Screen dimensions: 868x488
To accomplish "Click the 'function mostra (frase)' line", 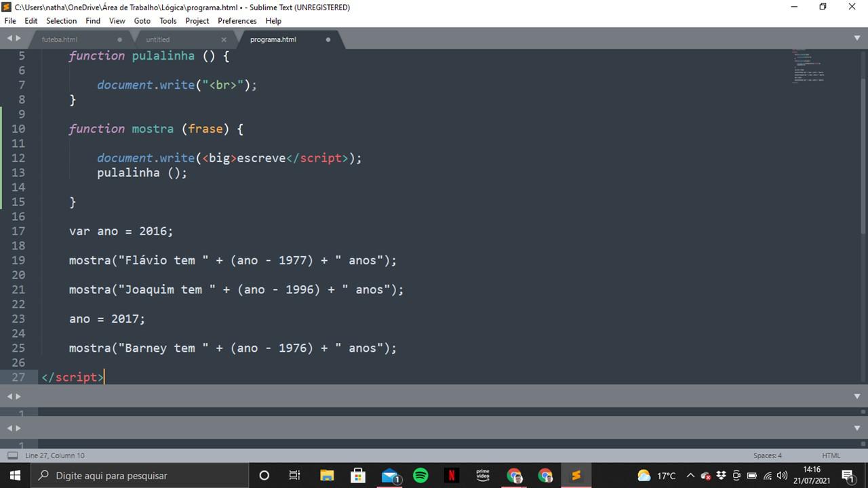I will click(x=156, y=129).
